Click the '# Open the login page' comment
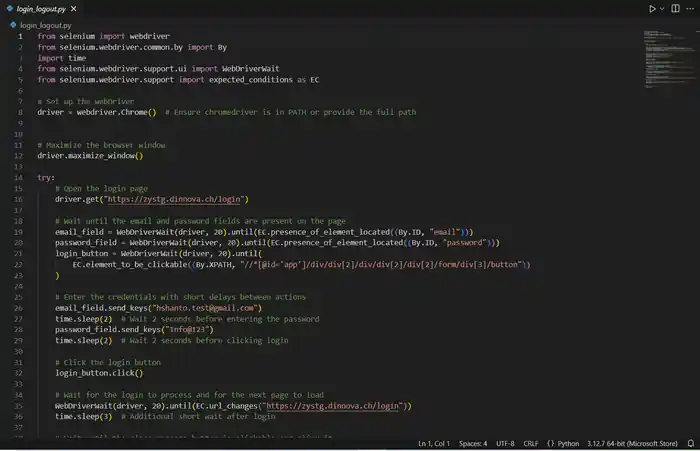The width and height of the screenshot is (700, 451). 101,188
